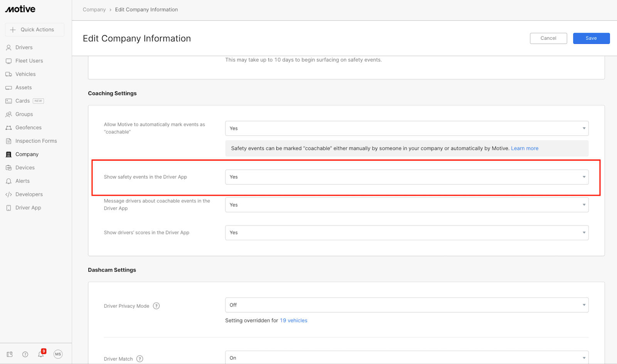The image size is (617, 364).
Task: Click the Motive logo
Action: [20, 9]
